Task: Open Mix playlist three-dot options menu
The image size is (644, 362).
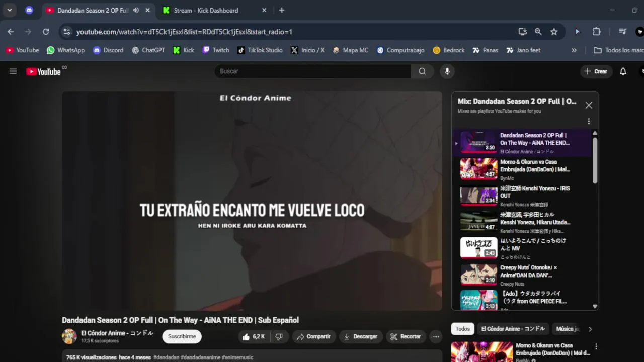Action: (x=589, y=121)
